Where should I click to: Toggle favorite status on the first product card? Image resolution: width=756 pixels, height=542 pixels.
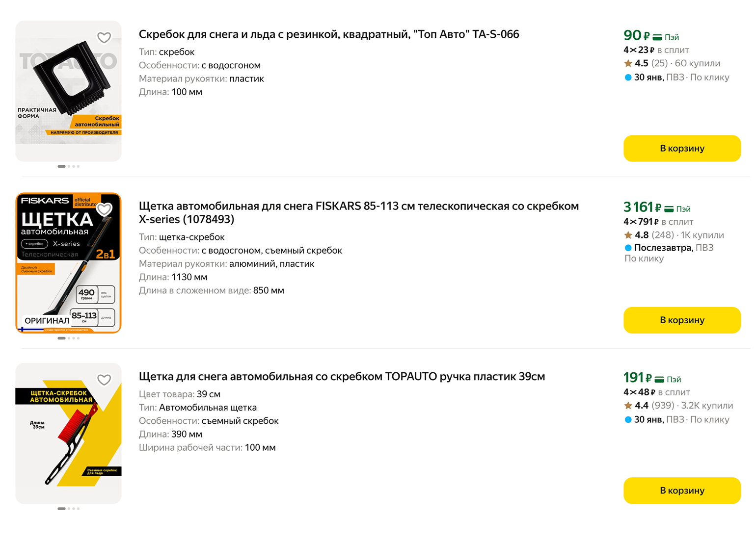[x=104, y=37]
